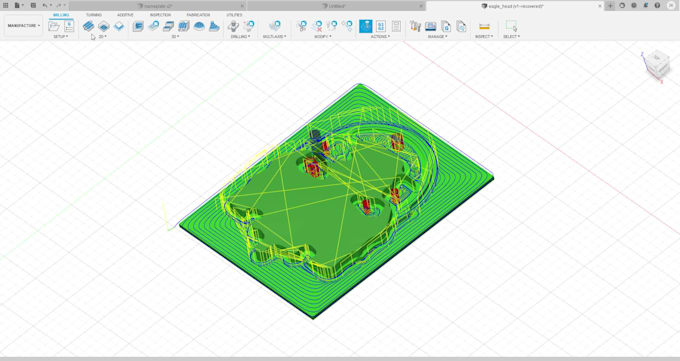Image resolution: width=680 pixels, height=361 pixels.
Task: Click the Modify icon with red X
Action: 318,26
